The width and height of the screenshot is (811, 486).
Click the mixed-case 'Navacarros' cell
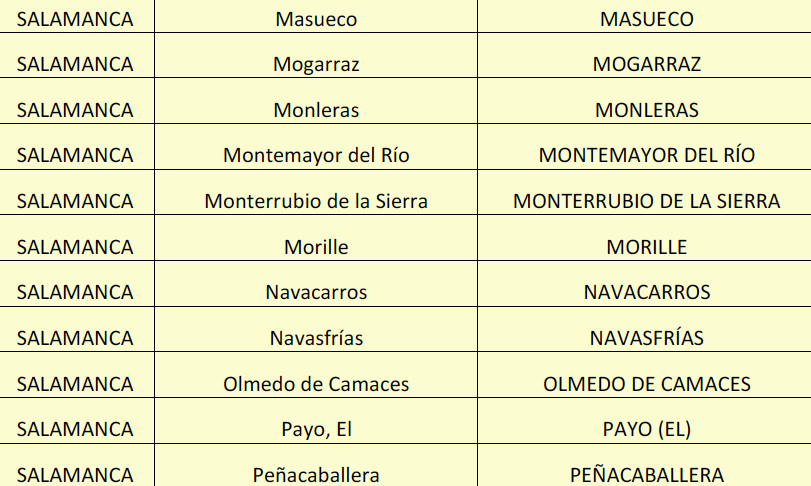316,293
